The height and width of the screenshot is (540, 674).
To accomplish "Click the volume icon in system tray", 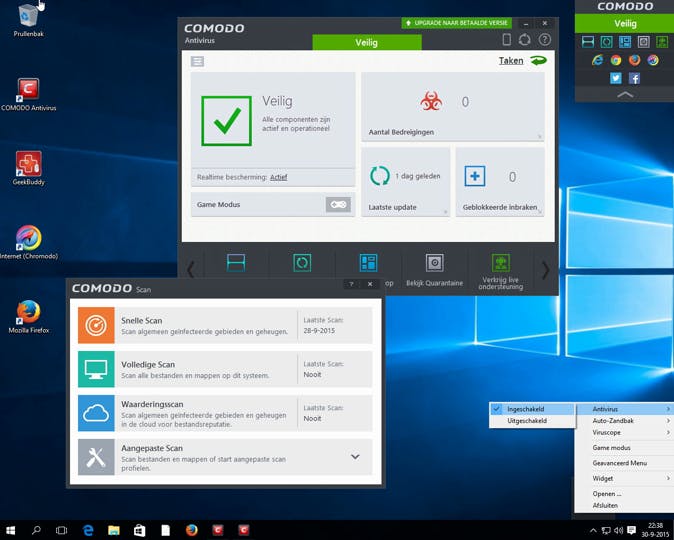I will [x=619, y=530].
